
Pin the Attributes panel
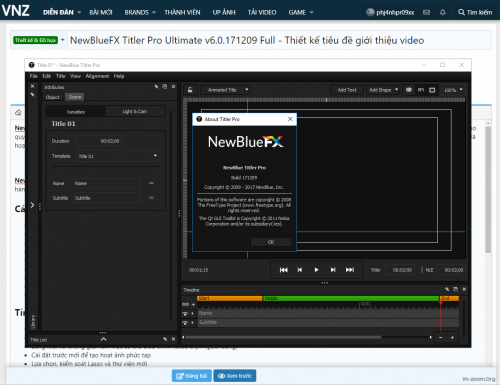pos(156,87)
